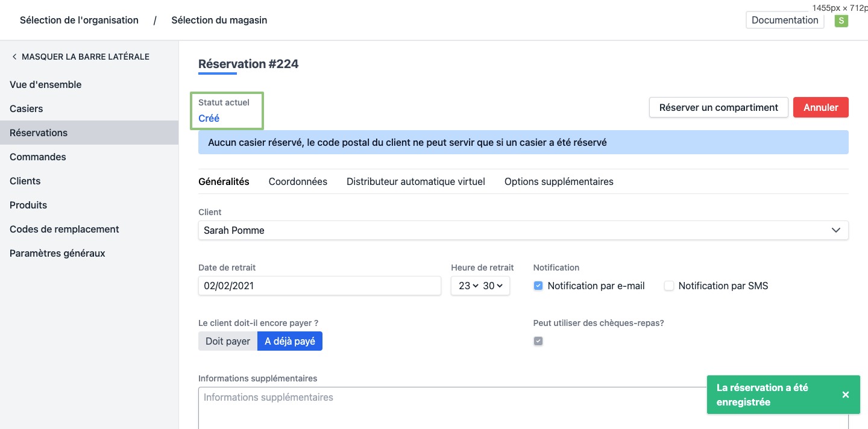Open Commandes in the sidebar
868x429 pixels.
(38, 157)
